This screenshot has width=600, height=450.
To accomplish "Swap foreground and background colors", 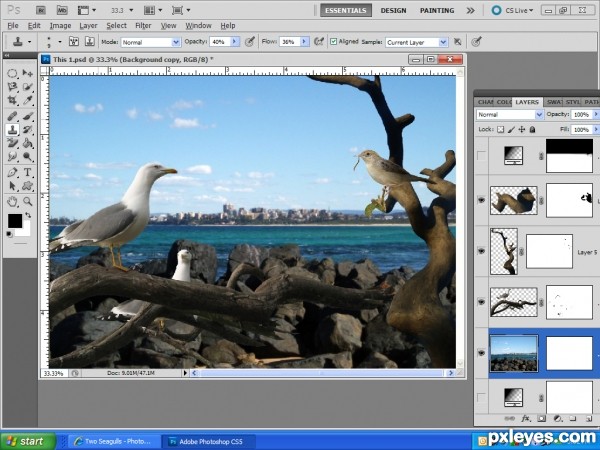I will tap(28, 215).
